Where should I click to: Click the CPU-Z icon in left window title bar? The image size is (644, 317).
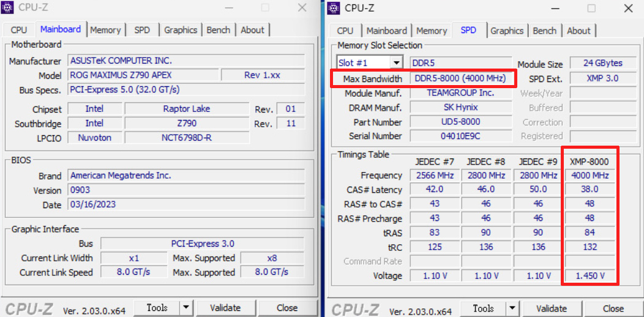[9, 7]
